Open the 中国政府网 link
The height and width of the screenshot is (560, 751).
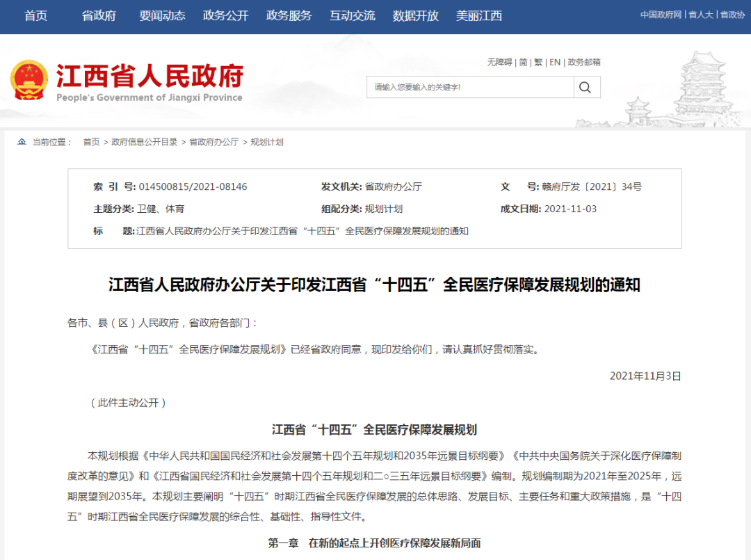[661, 15]
